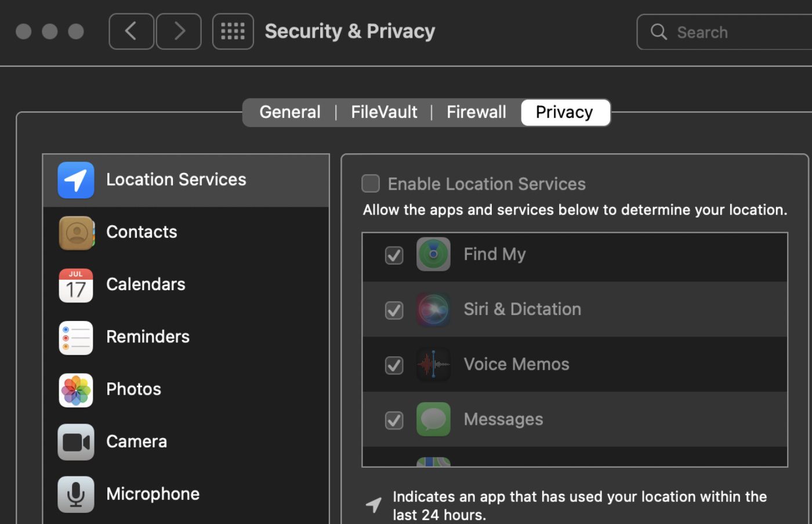This screenshot has height=524, width=812.
Task: Click the Voice Memos app icon
Action: click(x=433, y=364)
